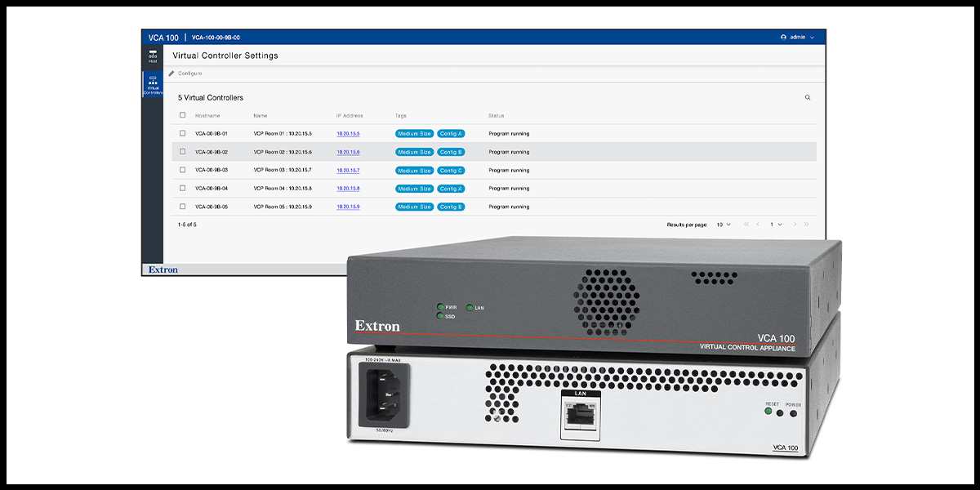Go to the next results page

[794, 224]
